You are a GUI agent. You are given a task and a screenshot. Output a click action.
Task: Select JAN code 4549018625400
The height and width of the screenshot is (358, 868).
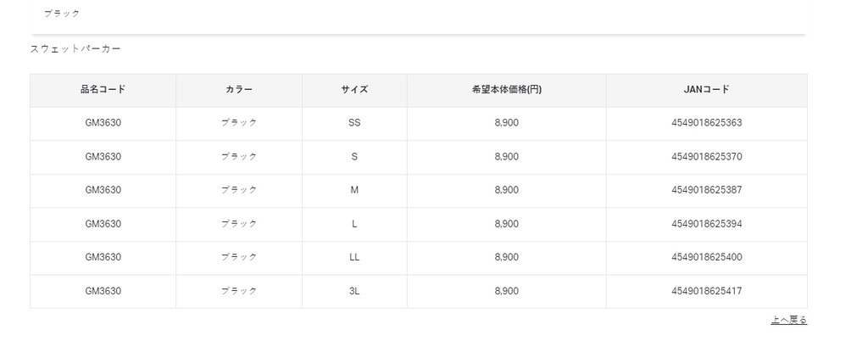[706, 257]
